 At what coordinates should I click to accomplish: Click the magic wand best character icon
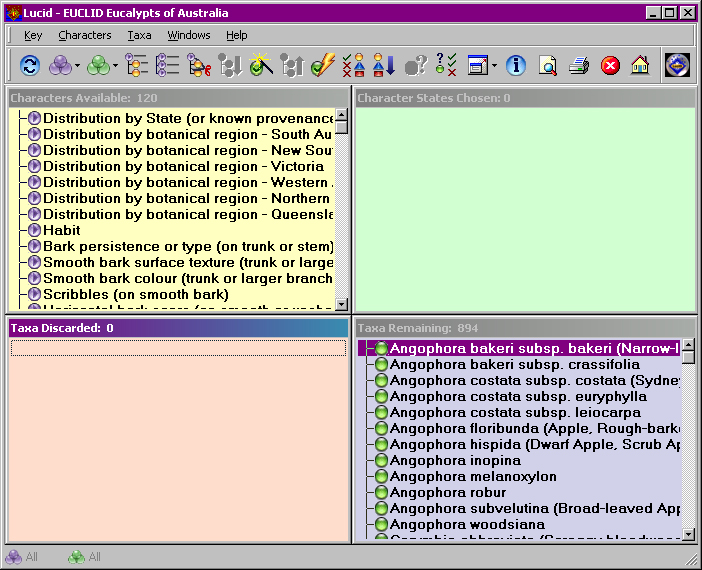[x=261, y=64]
